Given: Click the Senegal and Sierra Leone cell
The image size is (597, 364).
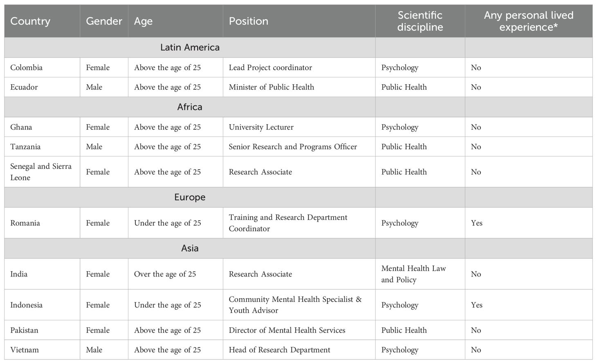Looking at the screenshot, I should point(40,172).
